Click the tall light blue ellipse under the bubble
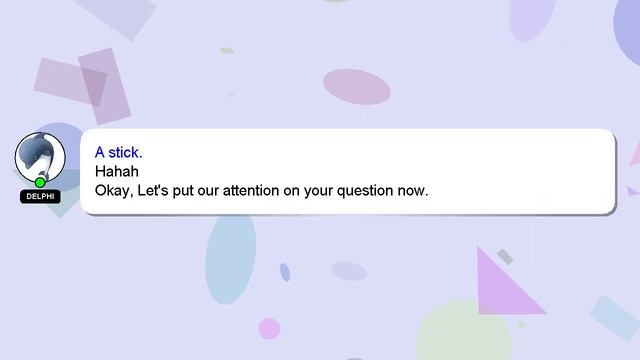 (x=231, y=259)
